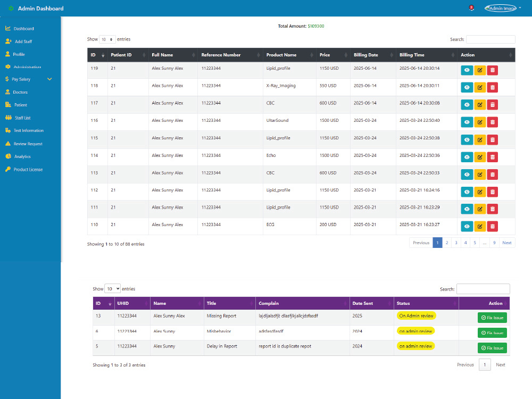Image resolution: width=532 pixels, height=399 pixels.
Task: View billing record ID 113
Action: point(467,174)
